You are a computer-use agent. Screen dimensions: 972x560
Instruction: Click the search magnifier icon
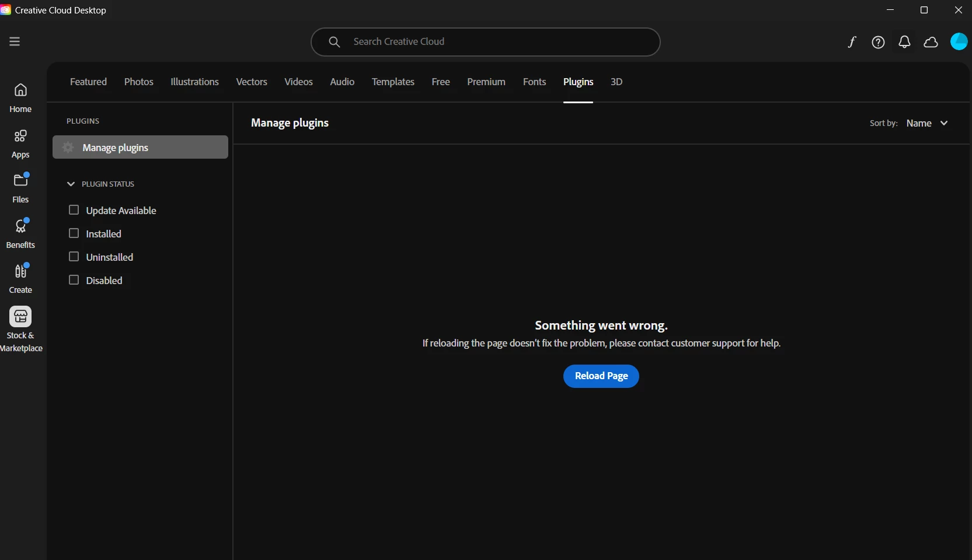(334, 42)
